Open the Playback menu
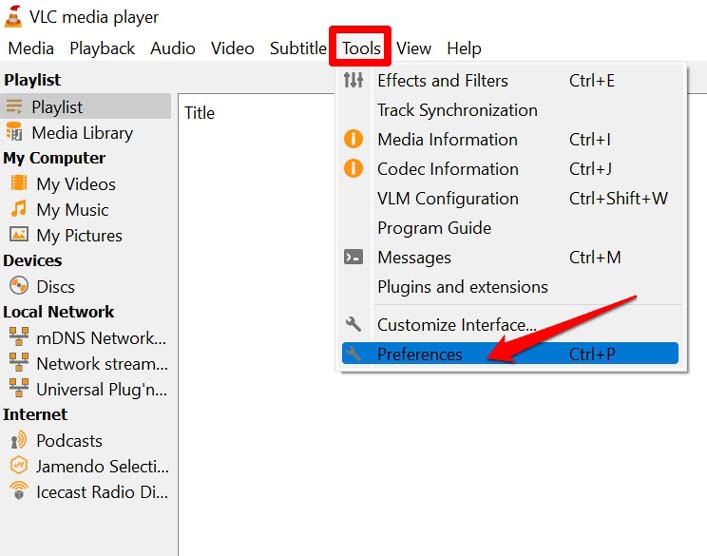Viewport: 707px width, 556px height. tap(102, 48)
